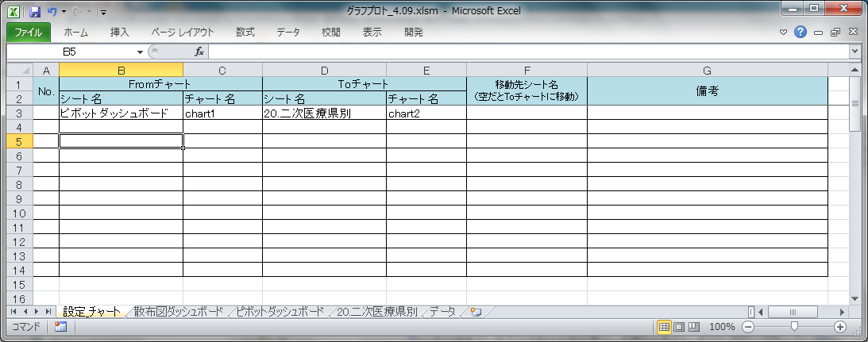The height and width of the screenshot is (342, 868).
Task: Click the Fromチャート header cell
Action: pos(160,84)
